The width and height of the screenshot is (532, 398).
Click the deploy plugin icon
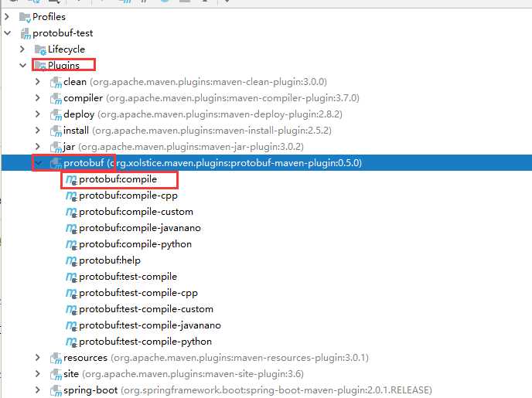[56, 114]
